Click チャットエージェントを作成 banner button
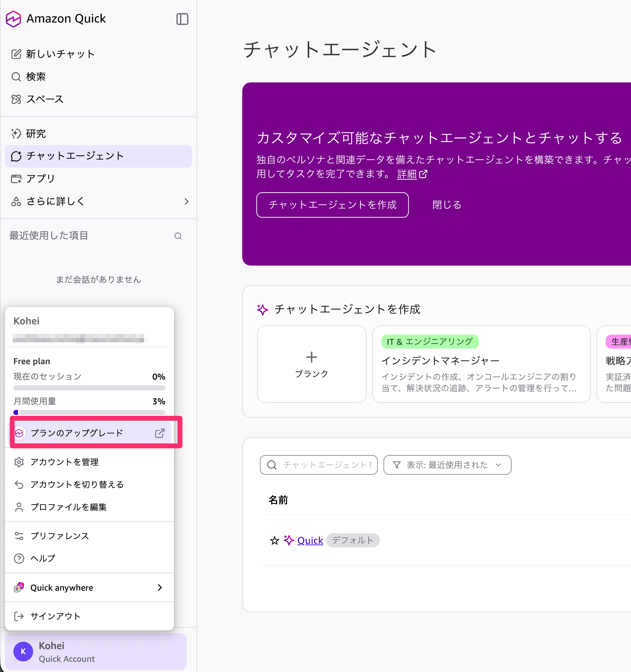Image resolution: width=631 pixels, height=672 pixels. (332, 205)
